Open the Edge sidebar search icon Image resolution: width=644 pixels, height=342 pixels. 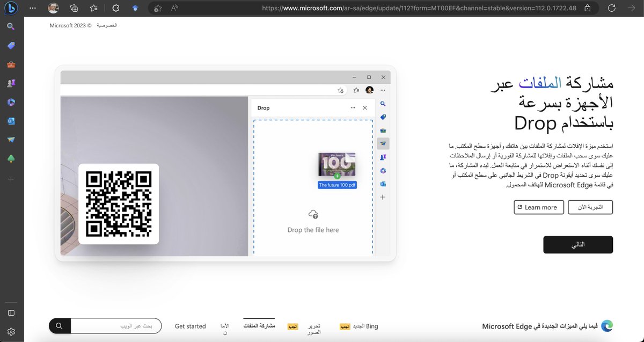pyautogui.click(x=11, y=26)
